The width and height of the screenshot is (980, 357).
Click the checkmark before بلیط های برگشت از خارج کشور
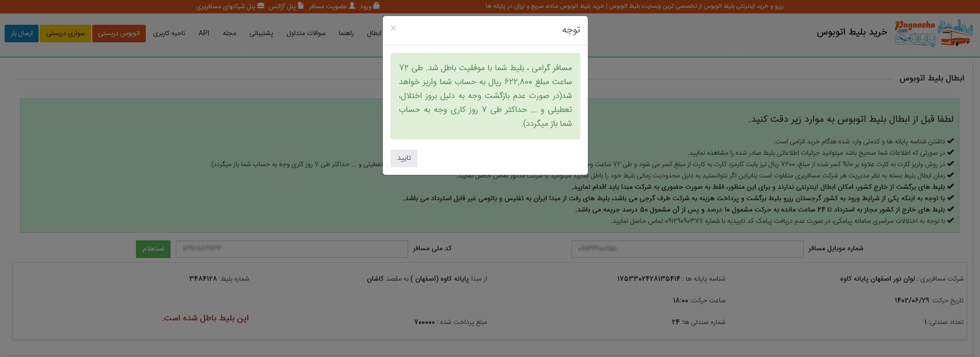point(951,187)
